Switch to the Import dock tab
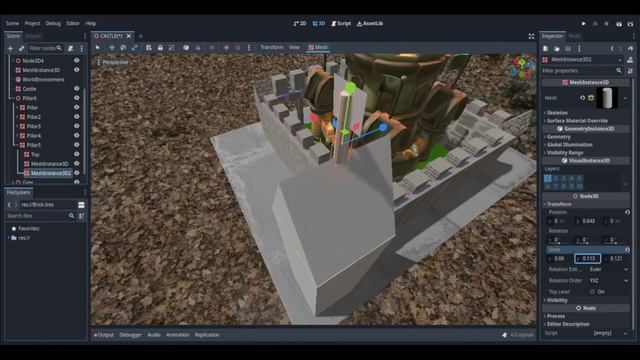This screenshot has width=640, height=360. tap(33, 36)
